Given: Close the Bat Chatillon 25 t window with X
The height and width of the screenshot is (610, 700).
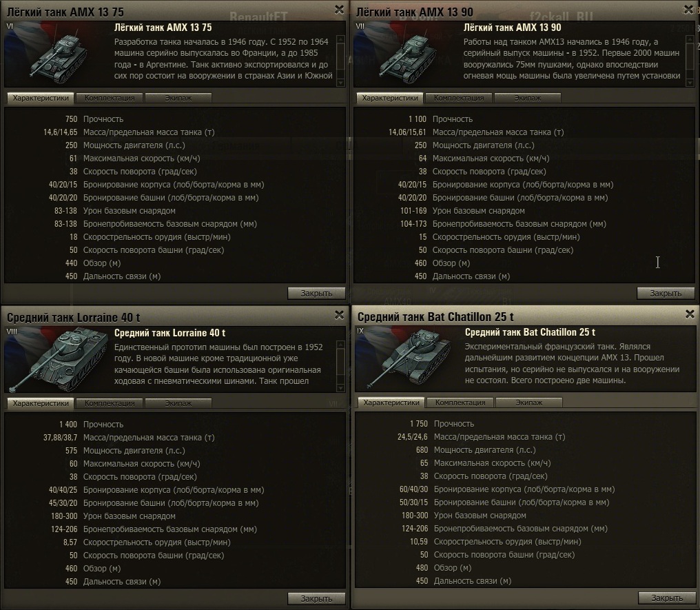Looking at the screenshot, I should [x=690, y=314].
